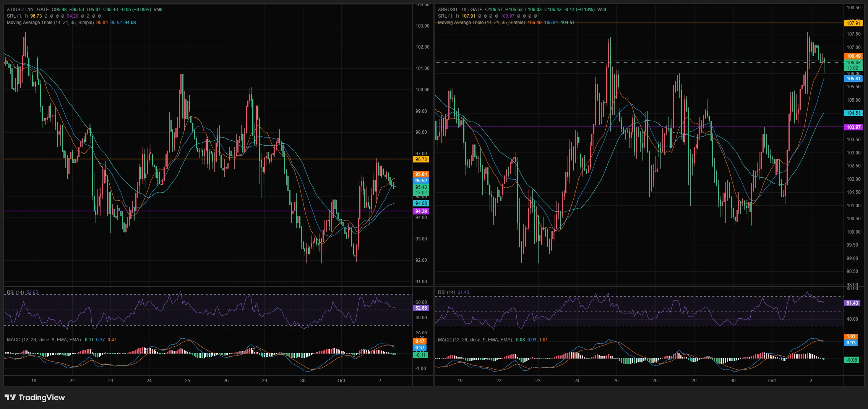Click the 61.43 RSI value label
This screenshot has height=409, width=868.
[852, 303]
